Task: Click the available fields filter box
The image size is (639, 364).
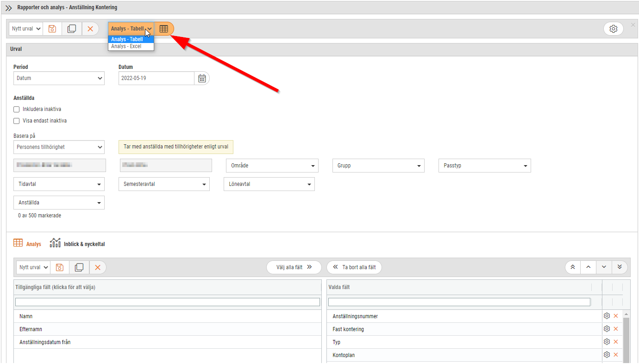Action: 168,302
